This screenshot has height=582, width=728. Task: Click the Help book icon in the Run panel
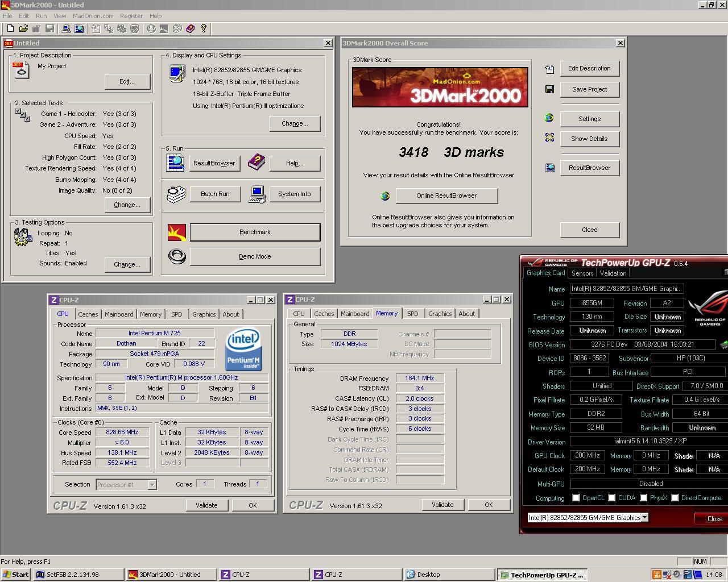click(257, 163)
